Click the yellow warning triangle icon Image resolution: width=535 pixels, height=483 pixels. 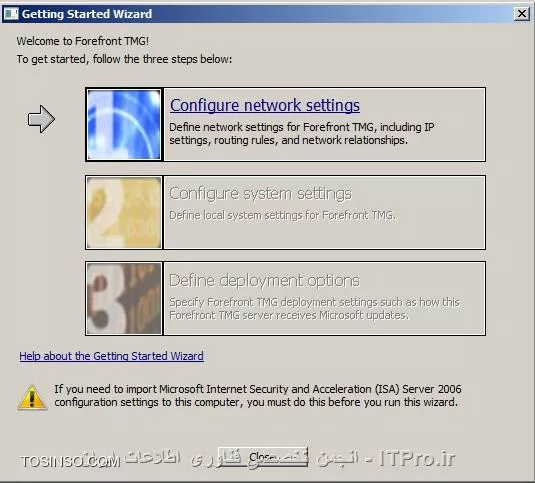32,397
